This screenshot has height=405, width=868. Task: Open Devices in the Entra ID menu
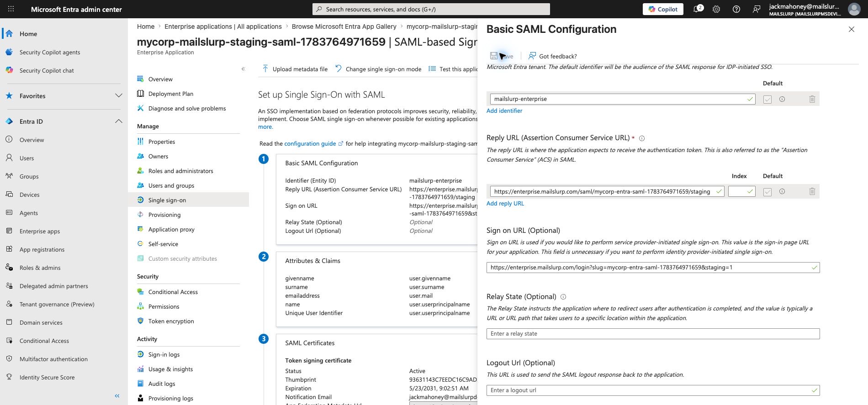click(29, 195)
